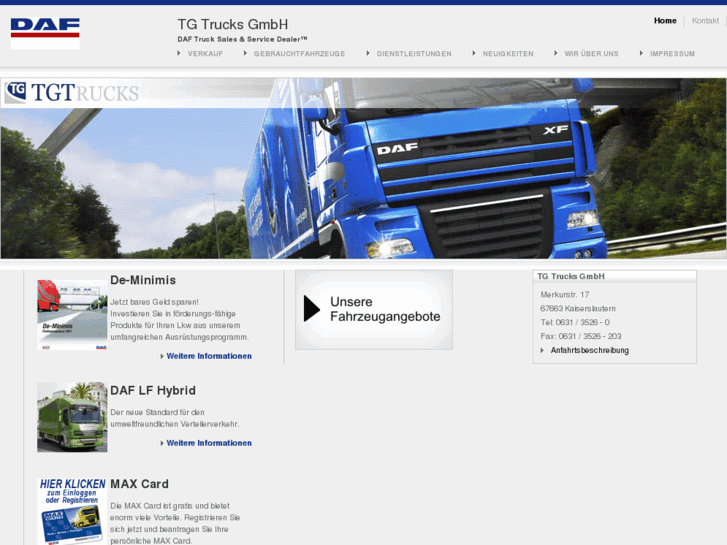The height and width of the screenshot is (545, 727).
Task: Open the Gebrauchtfahrzeuge menu
Action: tap(299, 54)
